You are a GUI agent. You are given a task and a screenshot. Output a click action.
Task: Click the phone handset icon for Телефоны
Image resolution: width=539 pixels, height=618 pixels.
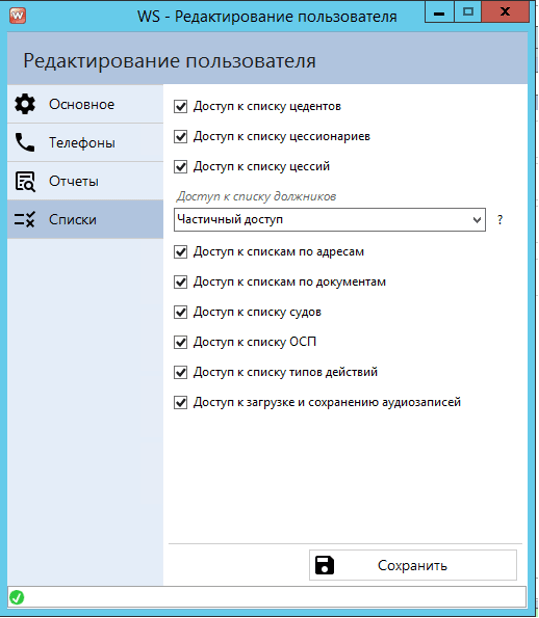(x=25, y=142)
